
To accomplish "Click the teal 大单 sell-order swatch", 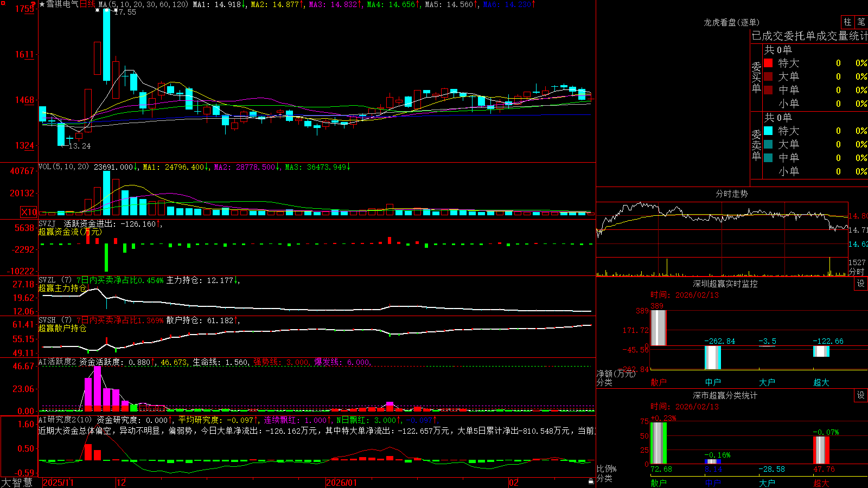I will point(768,144).
